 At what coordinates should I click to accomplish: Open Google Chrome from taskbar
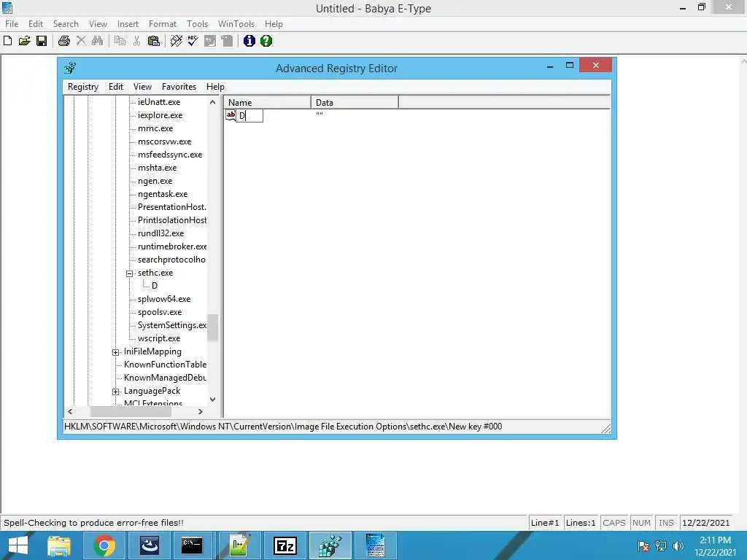coord(104,545)
